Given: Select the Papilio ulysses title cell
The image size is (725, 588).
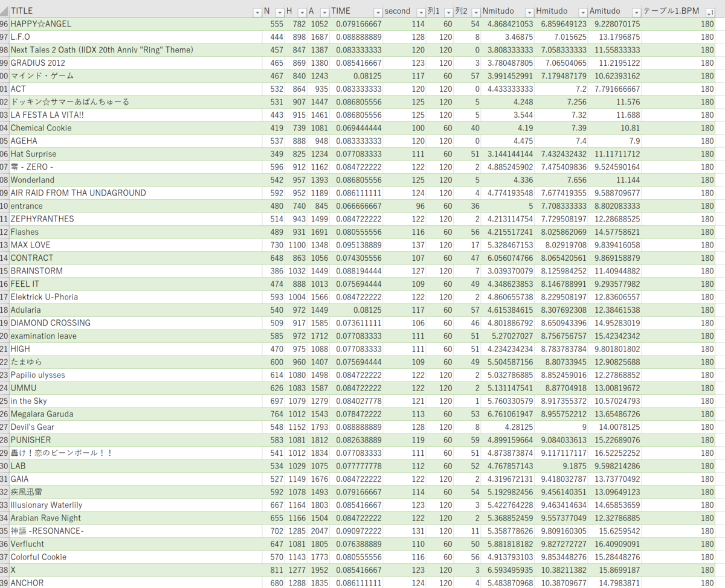Looking at the screenshot, I should pyautogui.click(x=135, y=375).
